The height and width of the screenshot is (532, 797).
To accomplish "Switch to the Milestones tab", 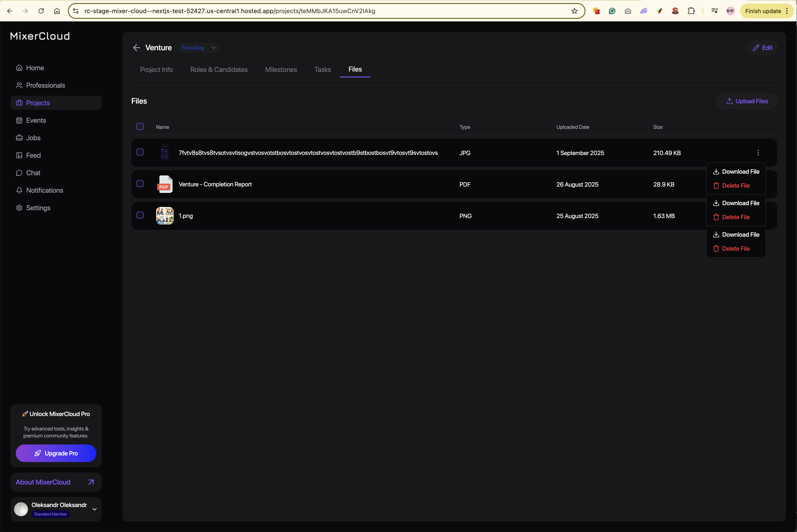I will [x=281, y=70].
